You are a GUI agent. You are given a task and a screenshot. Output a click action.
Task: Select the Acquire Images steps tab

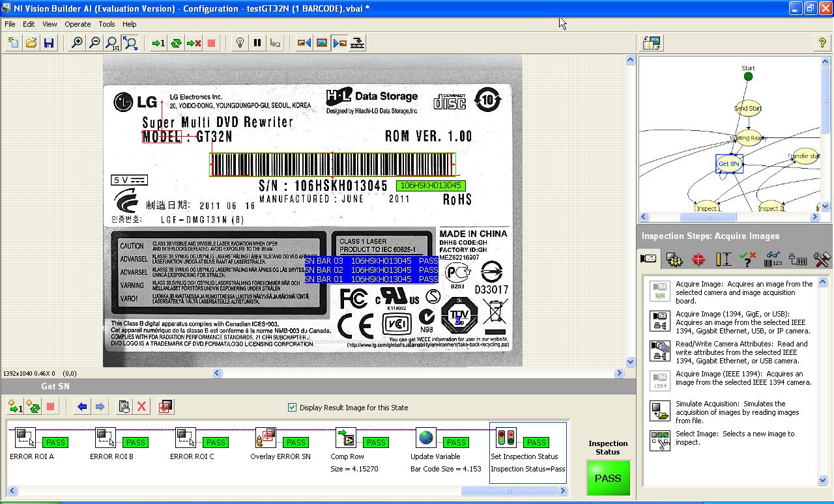648,259
